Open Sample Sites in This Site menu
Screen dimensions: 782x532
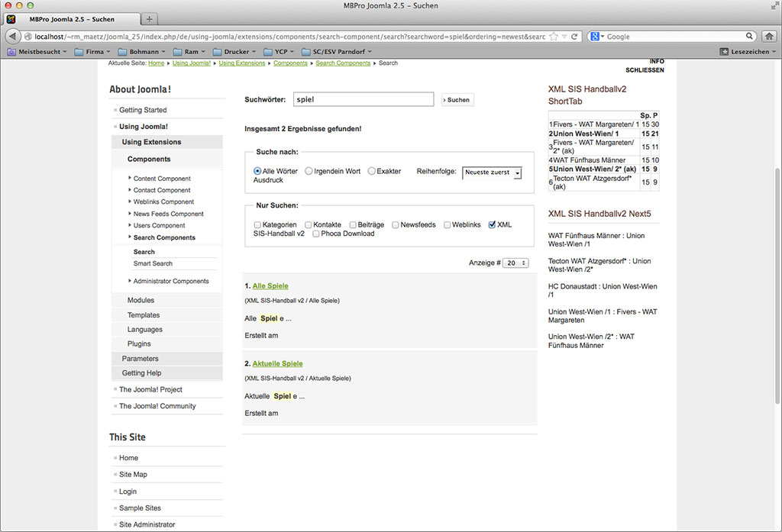tap(141, 508)
